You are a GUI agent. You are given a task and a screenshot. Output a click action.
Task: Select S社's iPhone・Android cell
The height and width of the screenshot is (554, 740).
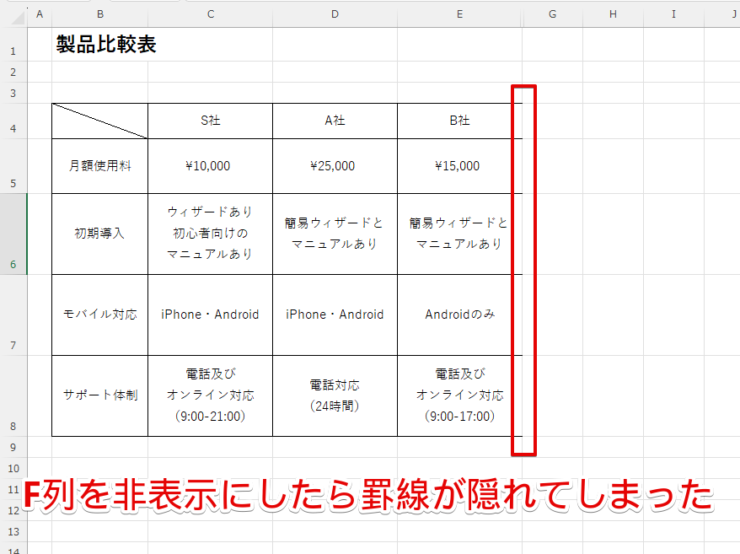pyautogui.click(x=210, y=315)
